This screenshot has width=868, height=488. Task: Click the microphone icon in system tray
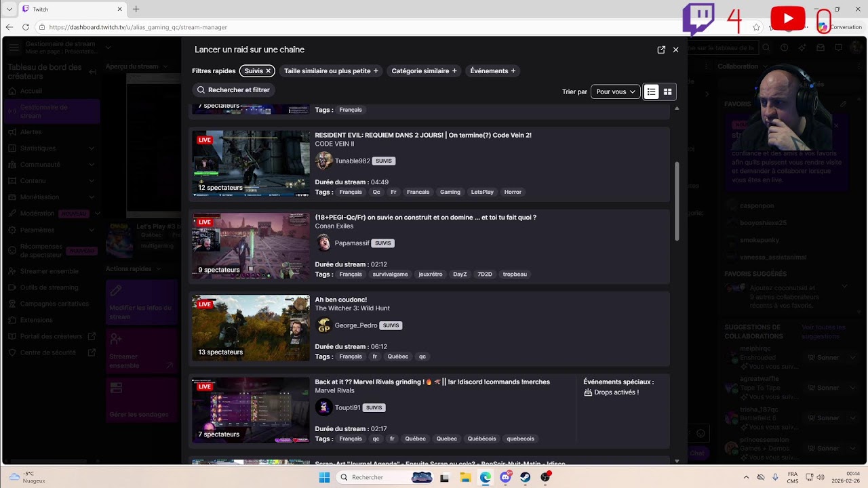[x=775, y=477]
